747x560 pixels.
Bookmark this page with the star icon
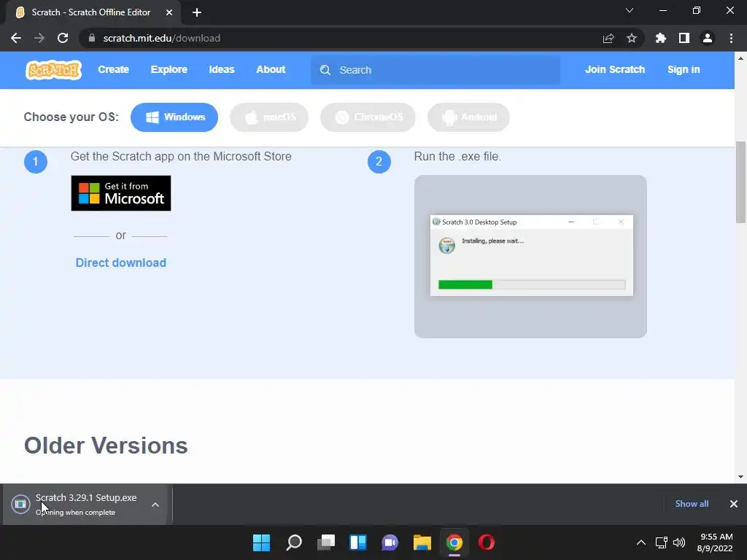[632, 38]
